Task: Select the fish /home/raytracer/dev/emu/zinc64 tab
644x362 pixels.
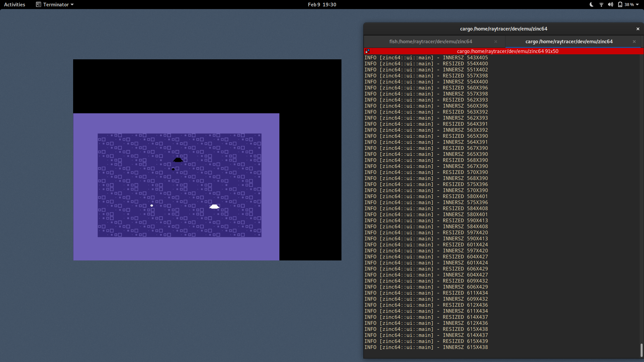Action: pyautogui.click(x=430, y=41)
